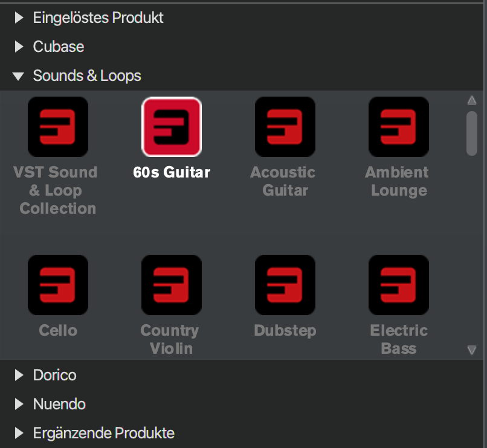Screen dimensions: 487x448
Task: Click the scroll down arrow in product list
Action: point(472,350)
